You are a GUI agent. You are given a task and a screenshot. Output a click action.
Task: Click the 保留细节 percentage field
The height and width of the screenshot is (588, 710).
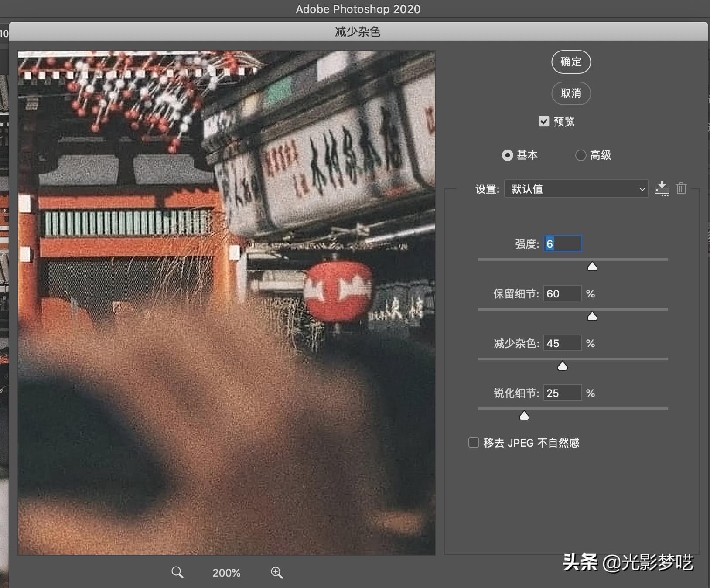(563, 293)
